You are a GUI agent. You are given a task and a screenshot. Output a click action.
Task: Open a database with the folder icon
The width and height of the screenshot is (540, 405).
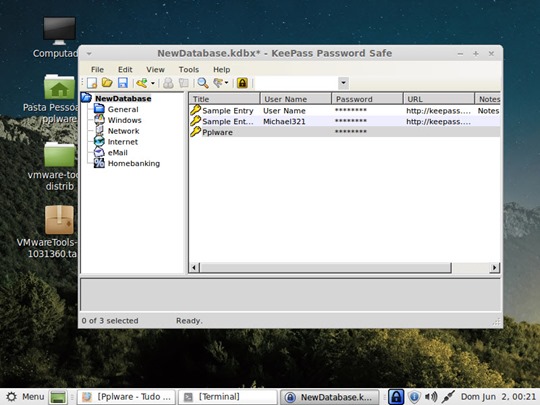(107, 83)
